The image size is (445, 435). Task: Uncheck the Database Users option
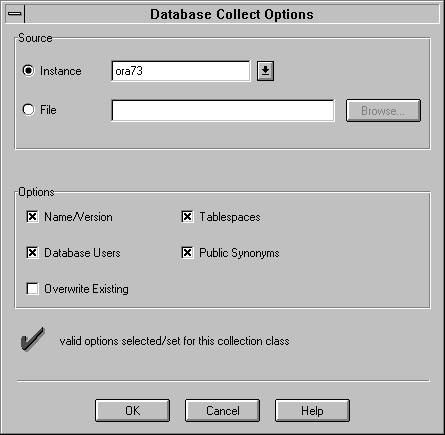(32, 253)
